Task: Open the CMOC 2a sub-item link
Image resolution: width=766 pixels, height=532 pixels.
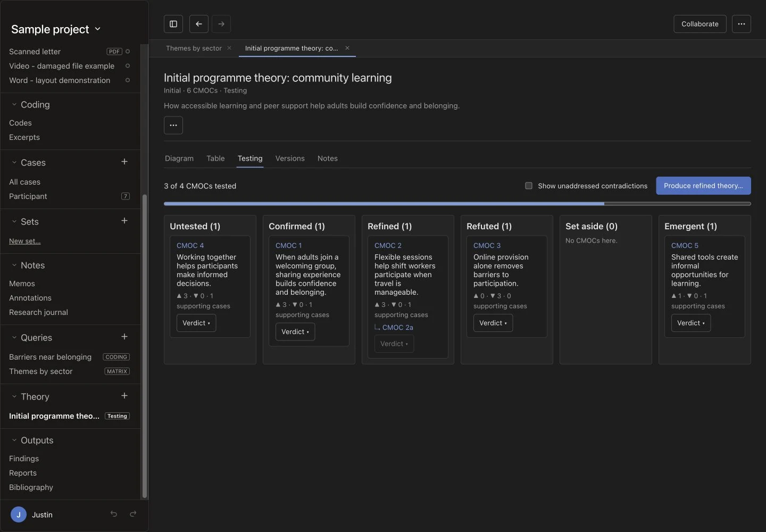Action: click(398, 328)
